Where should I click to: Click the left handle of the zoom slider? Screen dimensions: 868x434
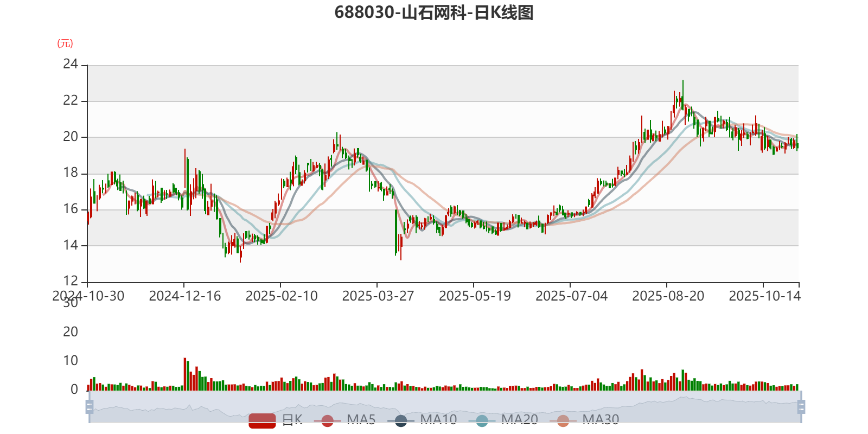pos(90,406)
